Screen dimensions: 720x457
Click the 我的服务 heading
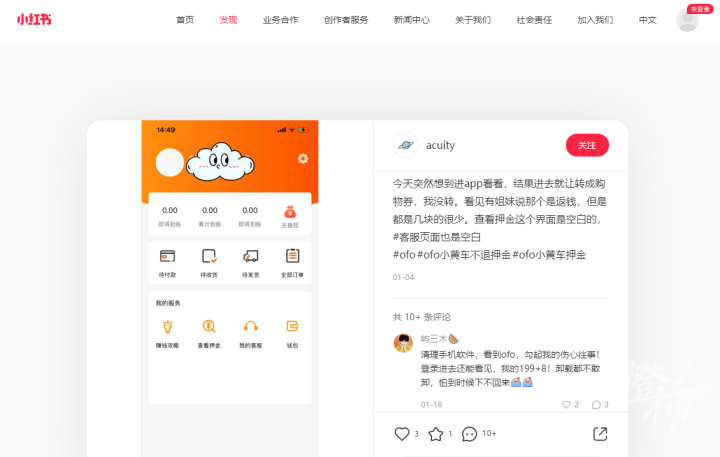click(x=168, y=303)
